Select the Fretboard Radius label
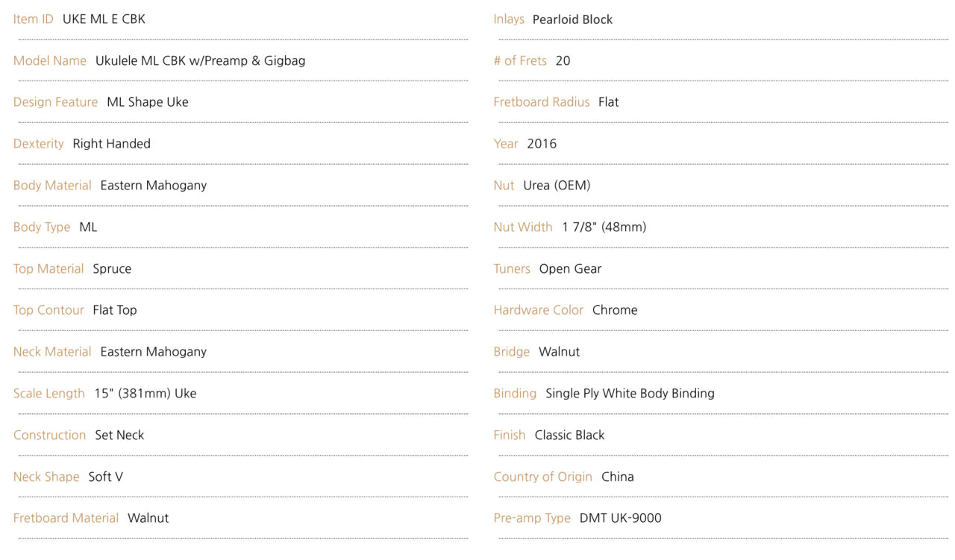 542,102
